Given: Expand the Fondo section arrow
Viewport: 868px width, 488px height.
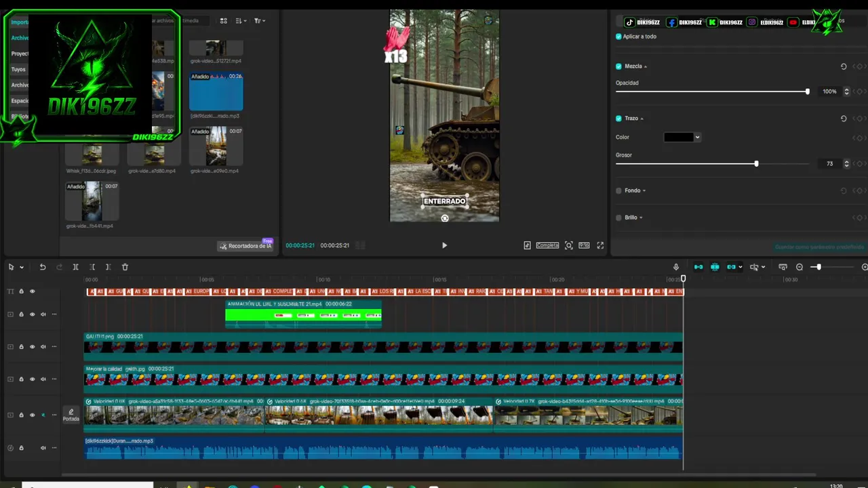Looking at the screenshot, I should click(644, 191).
